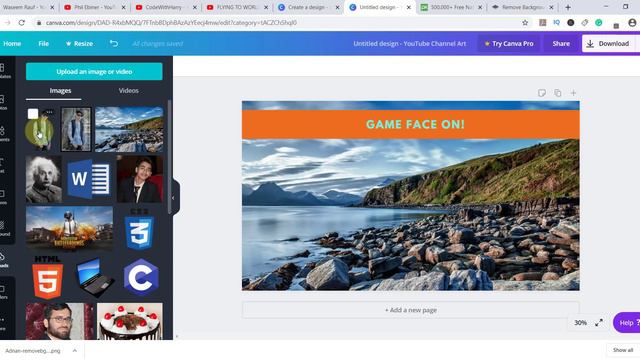Switch to the CodeWithHarry browser tab
The image size is (640, 360).
point(166,7)
